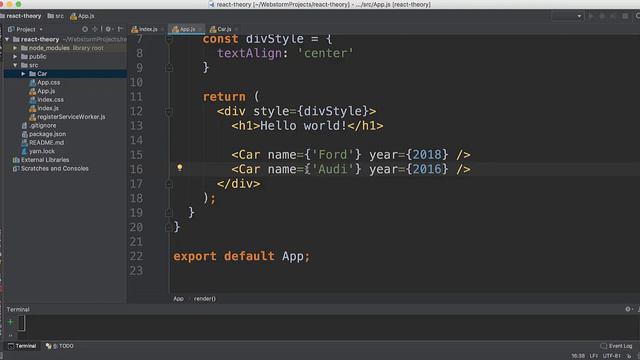Open the TODO tool window tab
Viewport: 640px width, 360px height.
60,346
